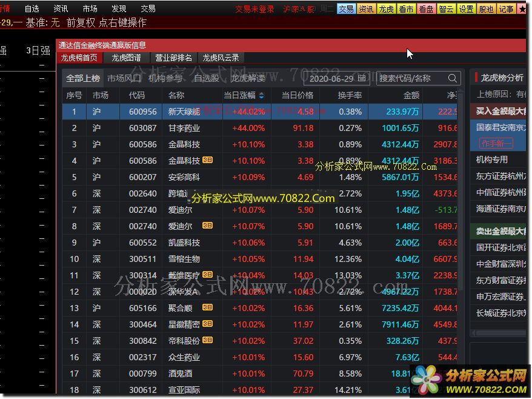Image resolution: width=532 pixels, height=399 pixels.
Task: Click the 3日 badge beside 金晶科技
Action: coord(207,160)
